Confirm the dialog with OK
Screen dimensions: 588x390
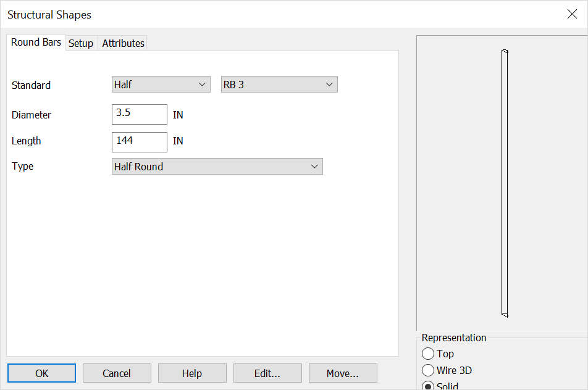pyautogui.click(x=41, y=373)
